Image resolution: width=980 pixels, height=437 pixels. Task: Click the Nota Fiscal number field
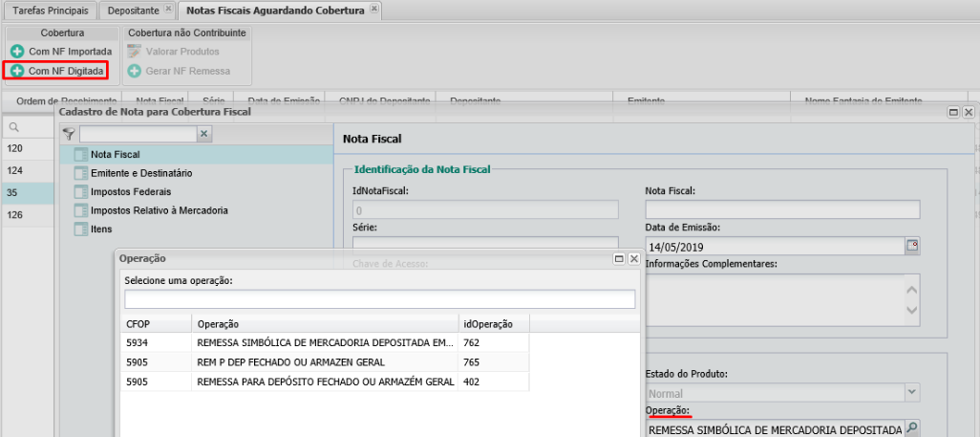(x=782, y=209)
